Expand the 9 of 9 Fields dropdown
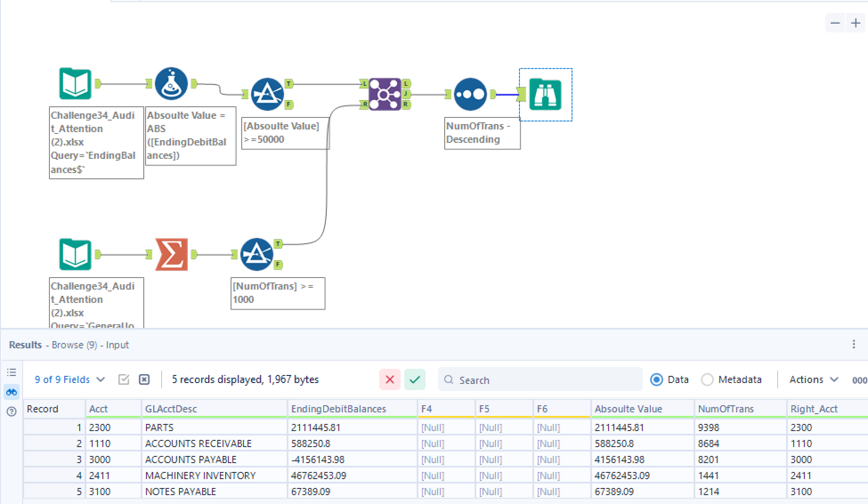Screen dimensions: 868x504 [x=70, y=379]
